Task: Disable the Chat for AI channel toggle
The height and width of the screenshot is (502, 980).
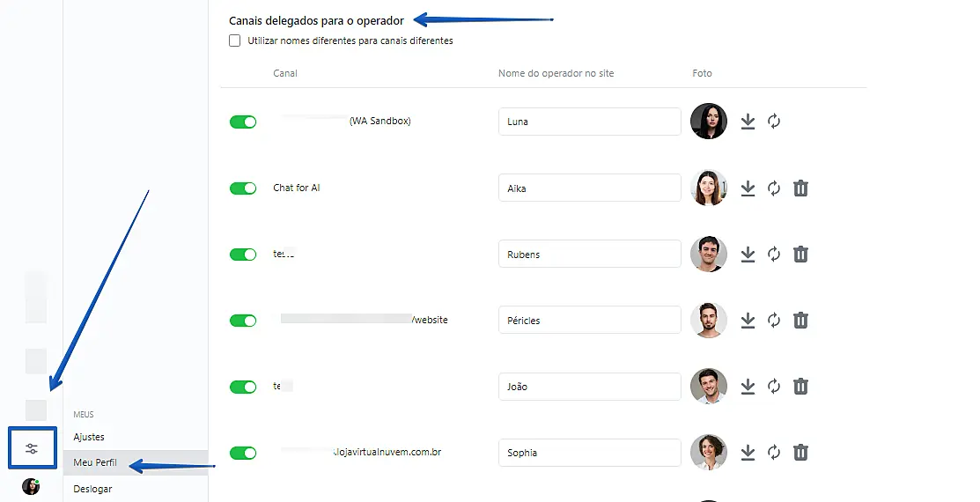Action: 243,188
